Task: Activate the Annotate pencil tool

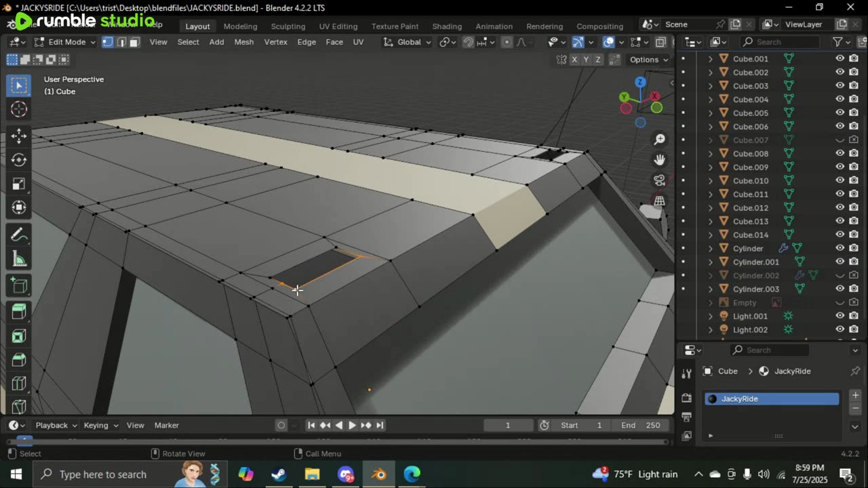Action: 19,235
